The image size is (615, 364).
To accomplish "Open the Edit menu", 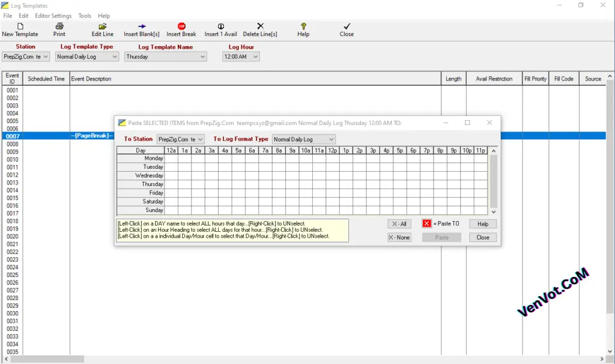I will point(23,16).
